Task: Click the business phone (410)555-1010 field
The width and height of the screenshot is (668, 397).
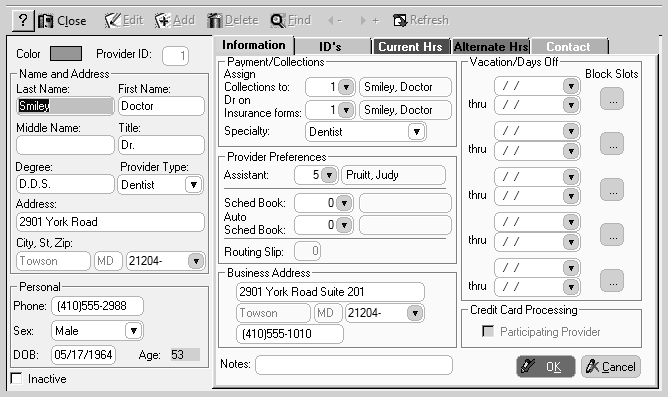Action: click(x=290, y=334)
